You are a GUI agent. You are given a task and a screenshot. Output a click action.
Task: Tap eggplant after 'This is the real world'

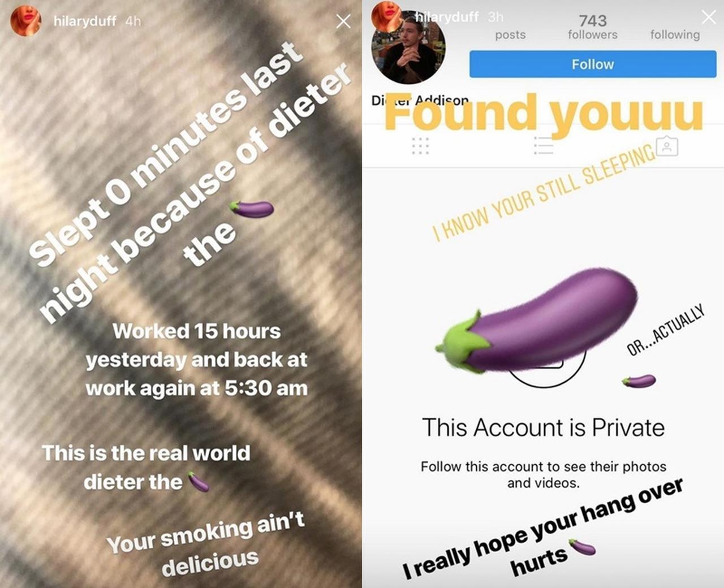pos(198,482)
